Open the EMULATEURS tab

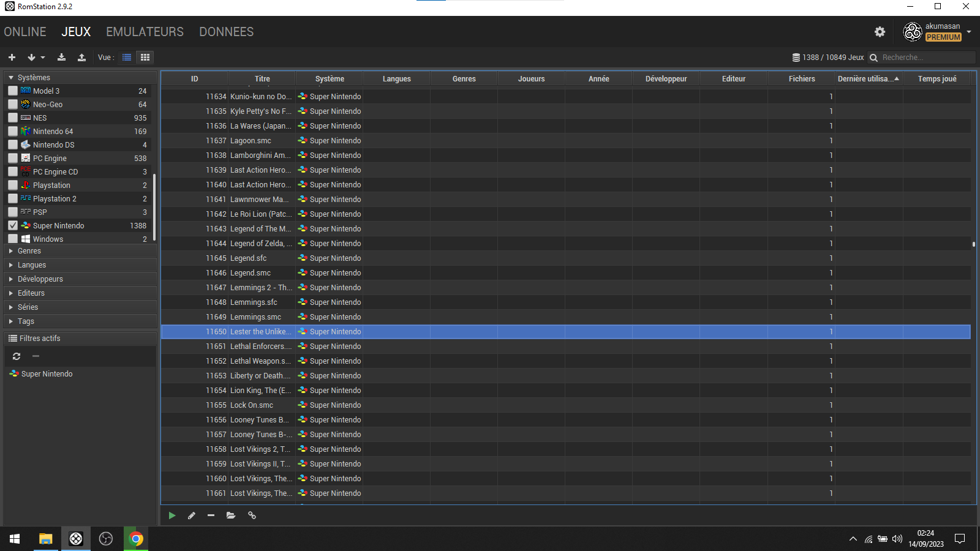[145, 32]
